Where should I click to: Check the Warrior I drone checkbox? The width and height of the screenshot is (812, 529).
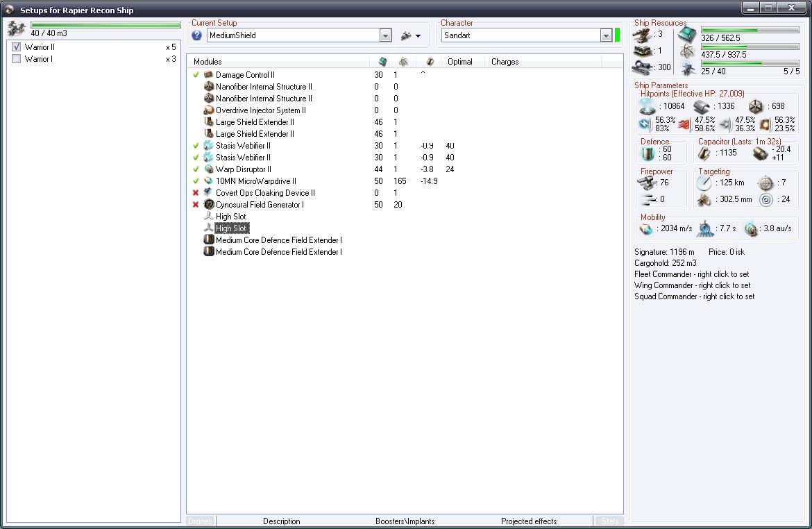click(17, 59)
